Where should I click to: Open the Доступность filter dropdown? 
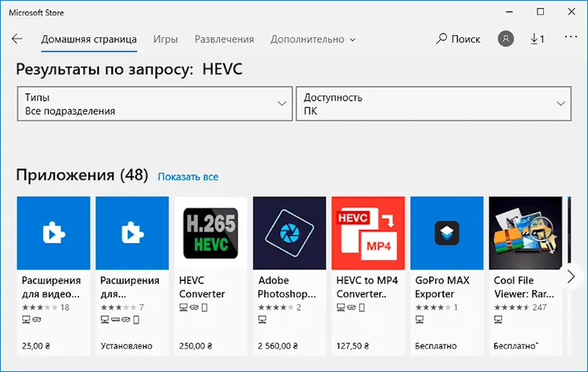point(434,104)
